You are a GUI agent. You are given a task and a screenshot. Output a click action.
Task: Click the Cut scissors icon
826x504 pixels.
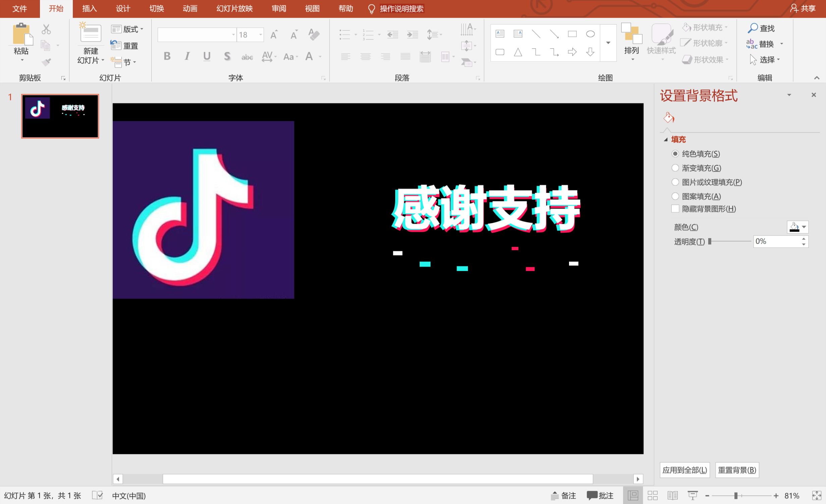point(46,29)
